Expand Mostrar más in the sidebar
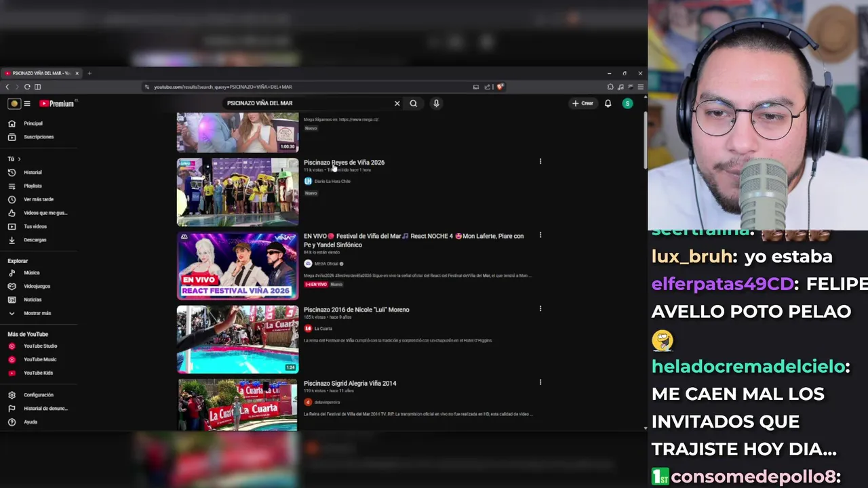This screenshot has width=868, height=488. (37, 313)
